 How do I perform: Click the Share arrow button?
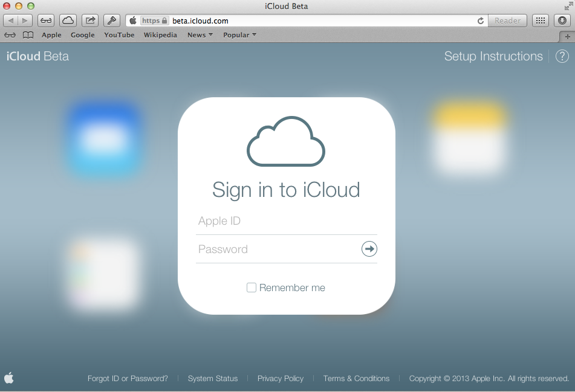click(90, 21)
